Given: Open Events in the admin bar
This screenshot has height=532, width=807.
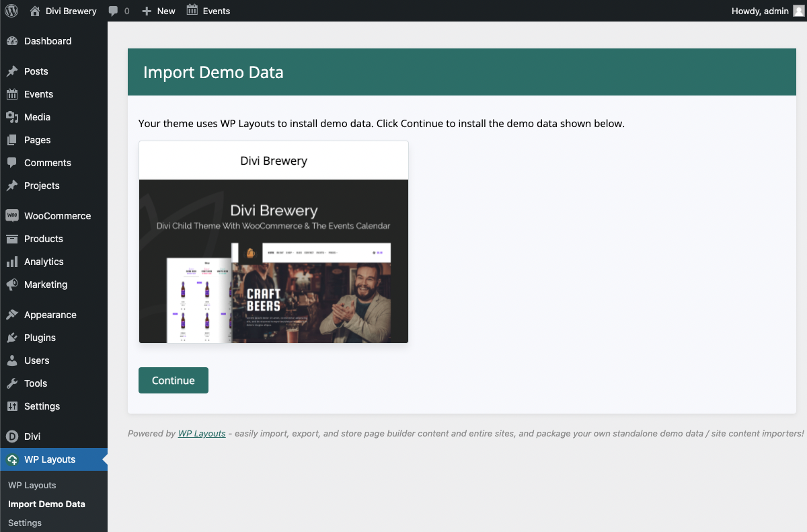Looking at the screenshot, I should pyautogui.click(x=217, y=11).
